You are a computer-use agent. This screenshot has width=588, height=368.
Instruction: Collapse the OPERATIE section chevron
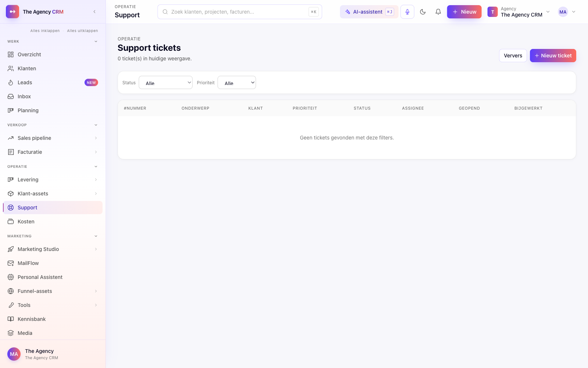pos(96,167)
